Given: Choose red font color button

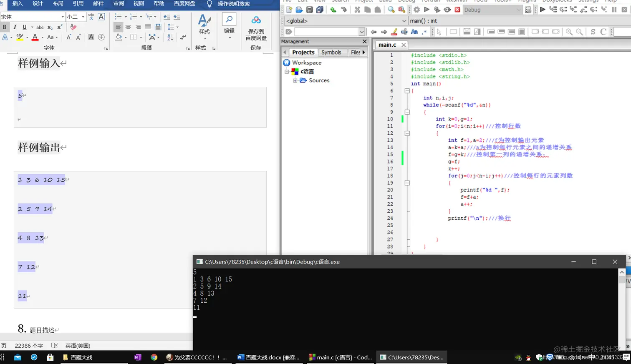Looking at the screenshot, I should (x=35, y=38).
